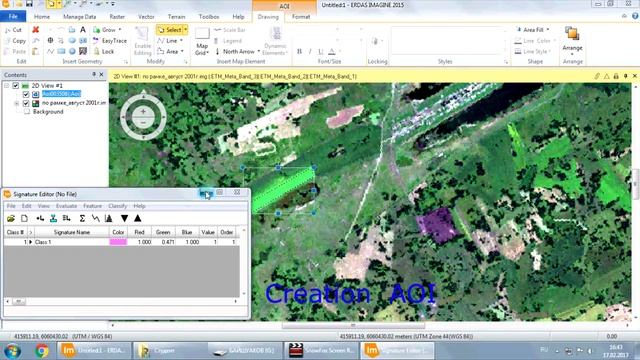Zoom out with the minus on navigation wheel
The width and height of the screenshot is (640, 360).
tap(143, 122)
